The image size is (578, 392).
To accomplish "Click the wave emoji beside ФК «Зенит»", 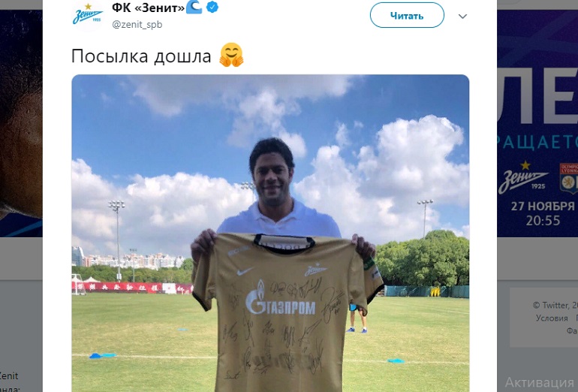I will [194, 7].
